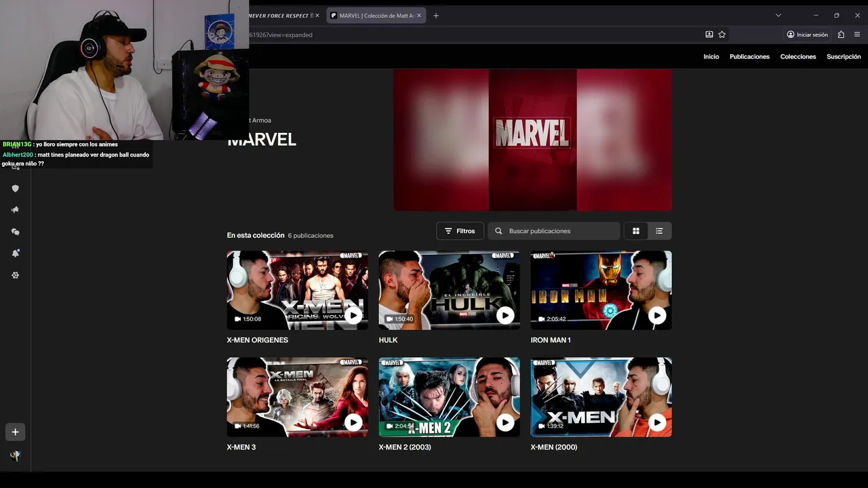Open the megaphone announcements icon in sidebar

15,210
